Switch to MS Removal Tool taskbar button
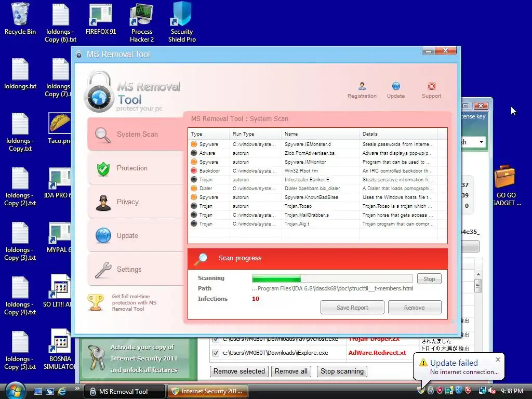This screenshot has width=532, height=399. point(125,391)
